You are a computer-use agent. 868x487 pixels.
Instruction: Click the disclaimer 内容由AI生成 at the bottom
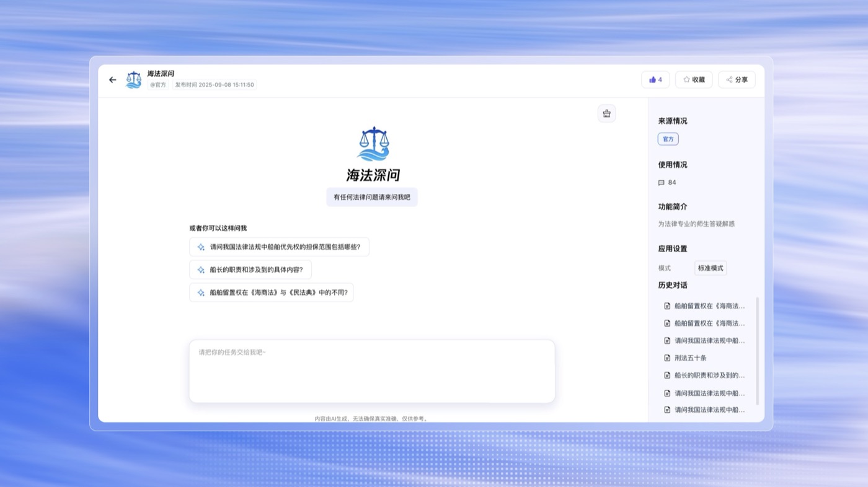point(371,419)
